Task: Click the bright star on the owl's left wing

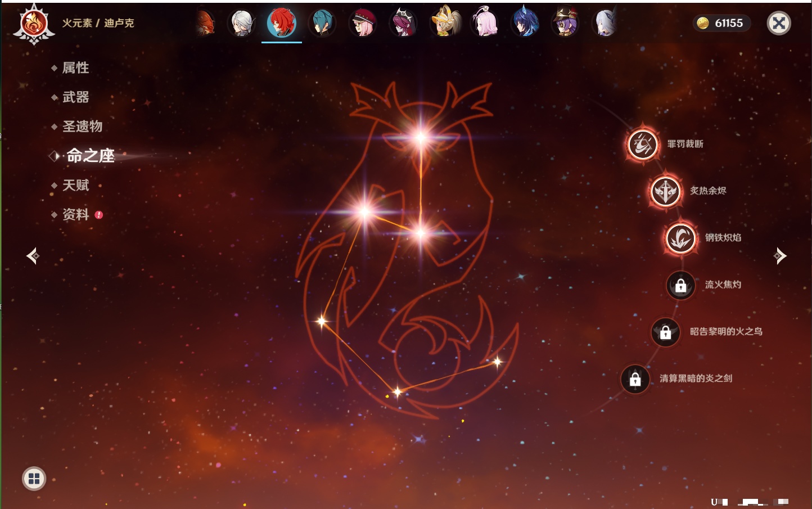Action: 364,211
